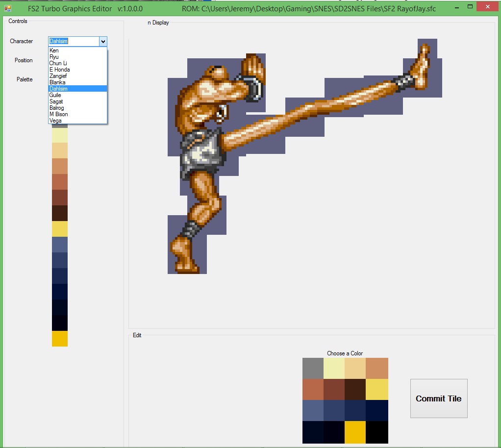Viewport: 501px width, 448px height.
Task: Select the highlighted Dahlsim list entry
Action: [77, 89]
